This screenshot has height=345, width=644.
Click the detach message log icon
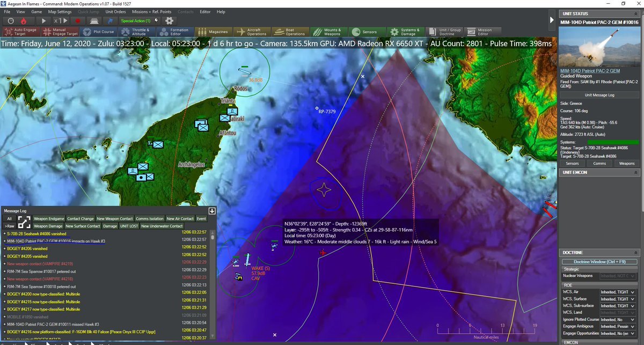click(x=212, y=211)
